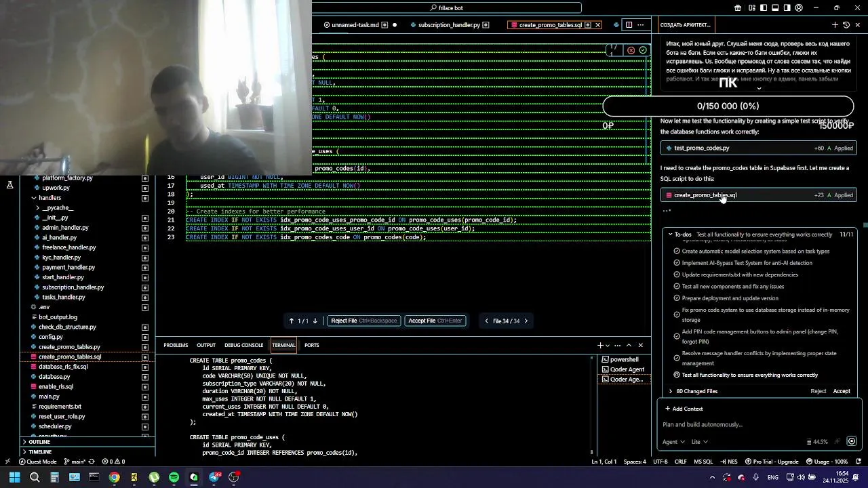The image size is (868, 488).
Task: Collapse the To-dos list
Action: click(x=671, y=235)
